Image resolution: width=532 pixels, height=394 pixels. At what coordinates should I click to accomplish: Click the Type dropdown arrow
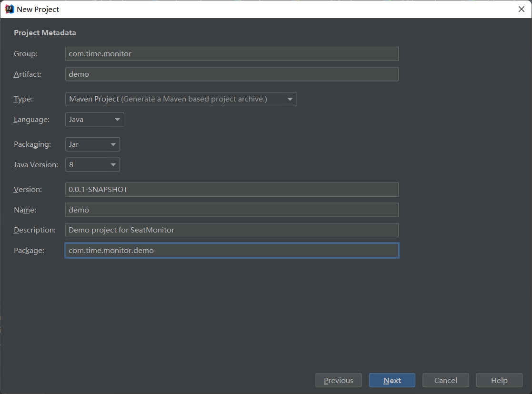(x=290, y=99)
